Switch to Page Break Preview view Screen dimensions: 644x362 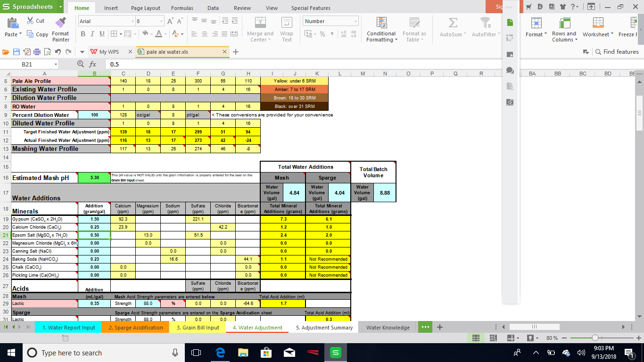point(493,338)
